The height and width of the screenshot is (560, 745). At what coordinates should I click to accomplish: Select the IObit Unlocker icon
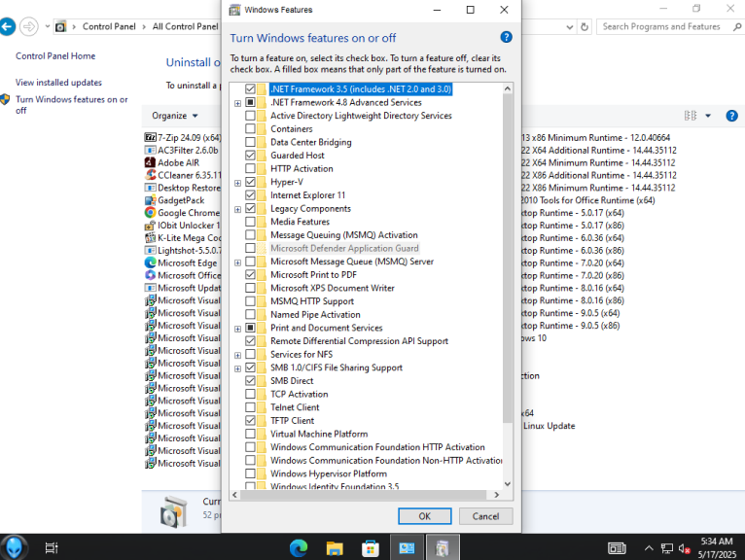tap(150, 226)
